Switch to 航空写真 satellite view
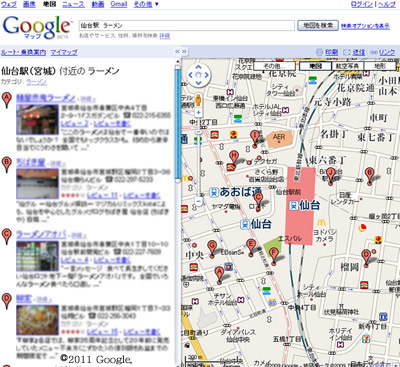Image resolution: width=400 pixels, height=367 pixels. tap(348, 66)
